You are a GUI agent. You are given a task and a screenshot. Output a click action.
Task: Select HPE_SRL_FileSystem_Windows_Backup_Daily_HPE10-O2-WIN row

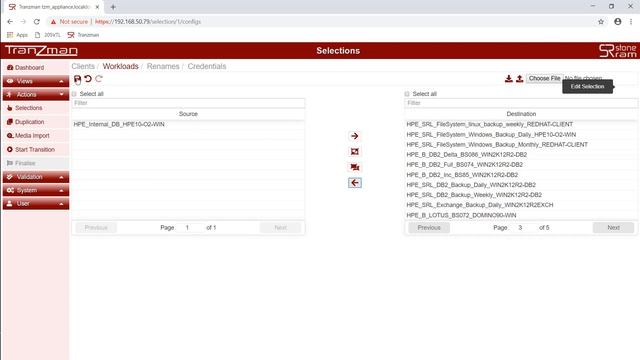pos(521,135)
